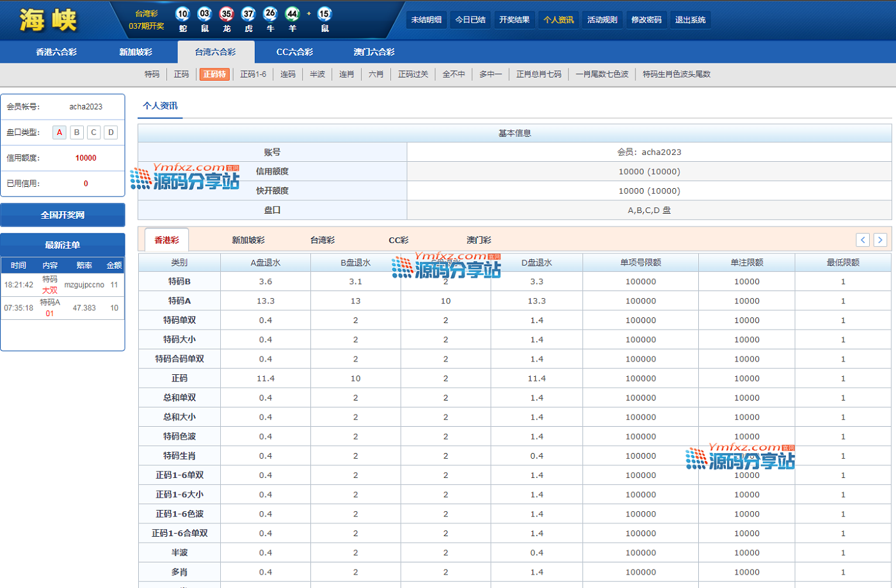Open 开奖结果 draw results page
The image size is (896, 588).
(514, 20)
